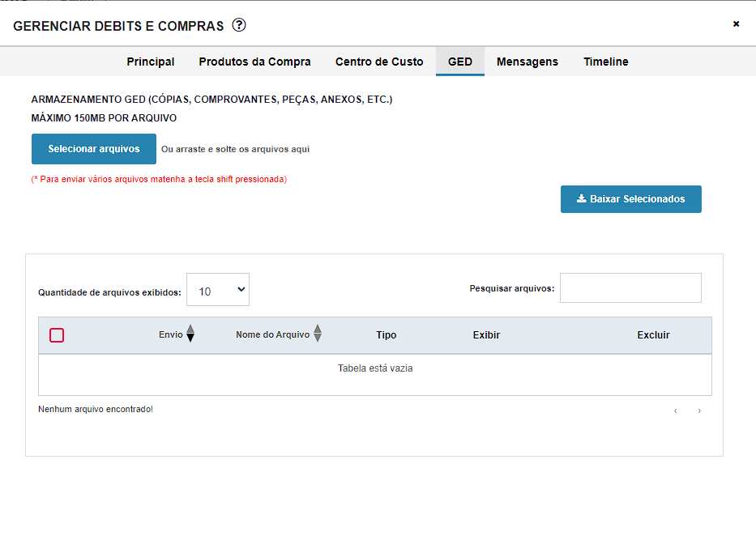This screenshot has height=549, width=756.
Task: Sort the table by Nome do Arquivo
Action: (279, 334)
